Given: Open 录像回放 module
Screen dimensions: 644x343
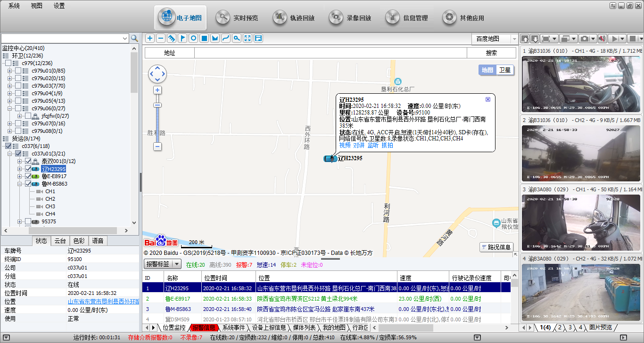Looking at the screenshot, I should click(350, 18).
